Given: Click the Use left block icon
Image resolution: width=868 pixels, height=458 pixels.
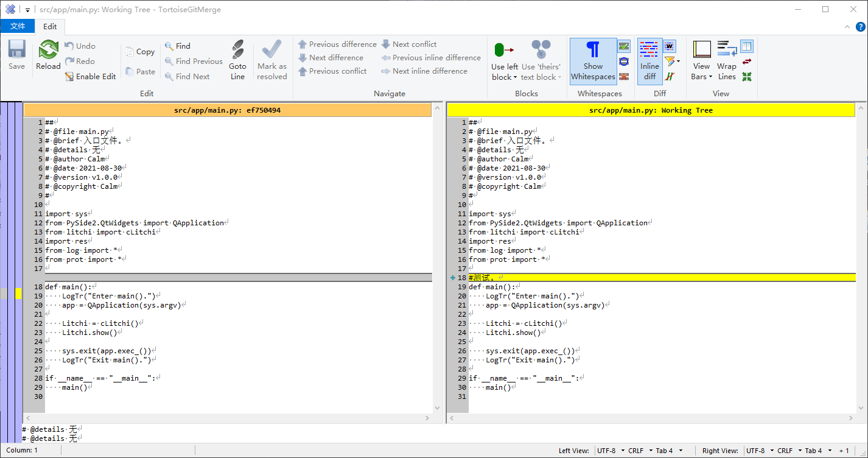Looking at the screenshot, I should coord(504,50).
